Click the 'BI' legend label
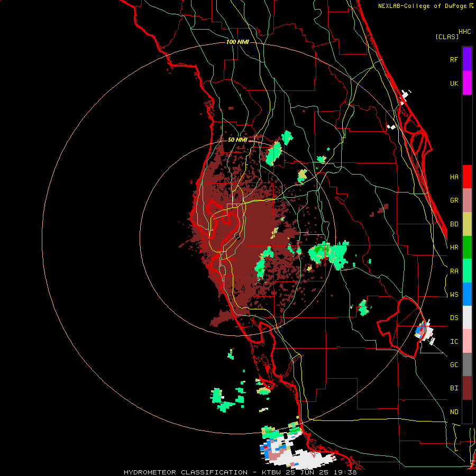Viewport: 476px width, 476px height. point(454,388)
